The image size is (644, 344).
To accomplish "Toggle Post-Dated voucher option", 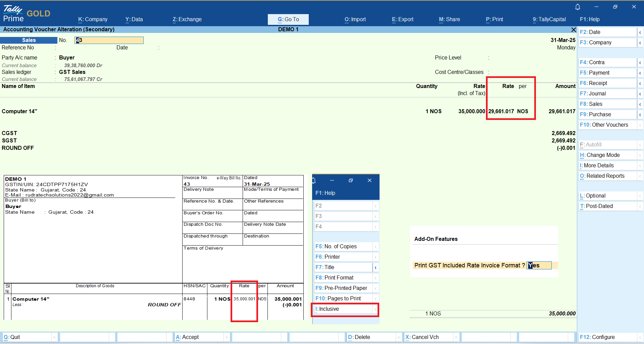I will pyautogui.click(x=596, y=206).
